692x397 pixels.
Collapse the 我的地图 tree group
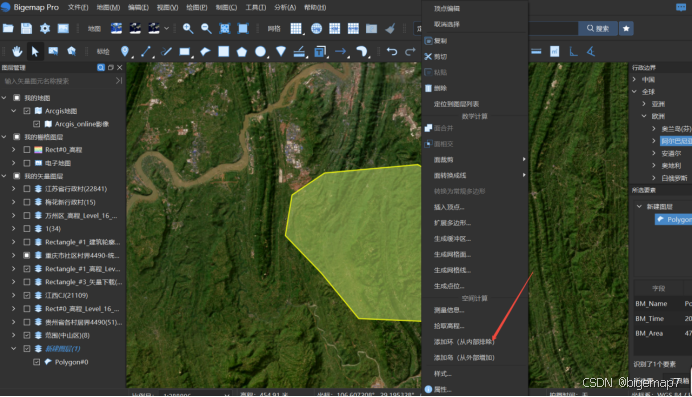4,98
